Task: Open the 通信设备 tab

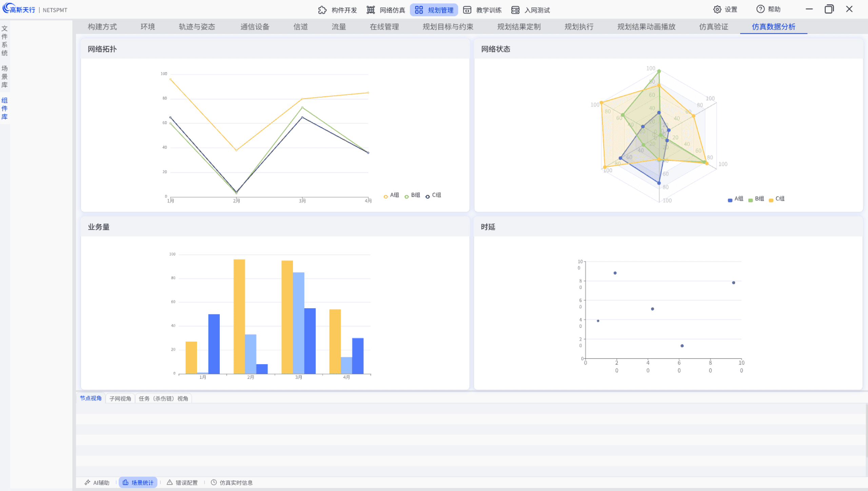Action: (x=255, y=27)
